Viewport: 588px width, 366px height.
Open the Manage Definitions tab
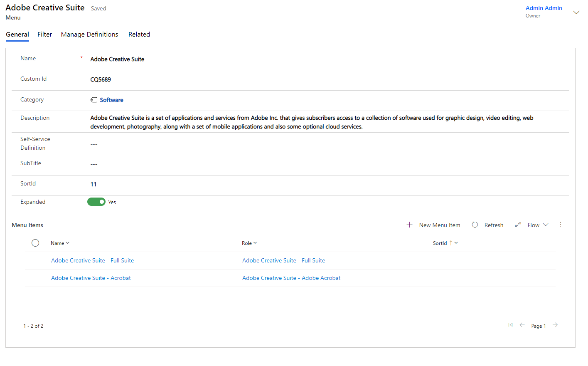tap(89, 35)
